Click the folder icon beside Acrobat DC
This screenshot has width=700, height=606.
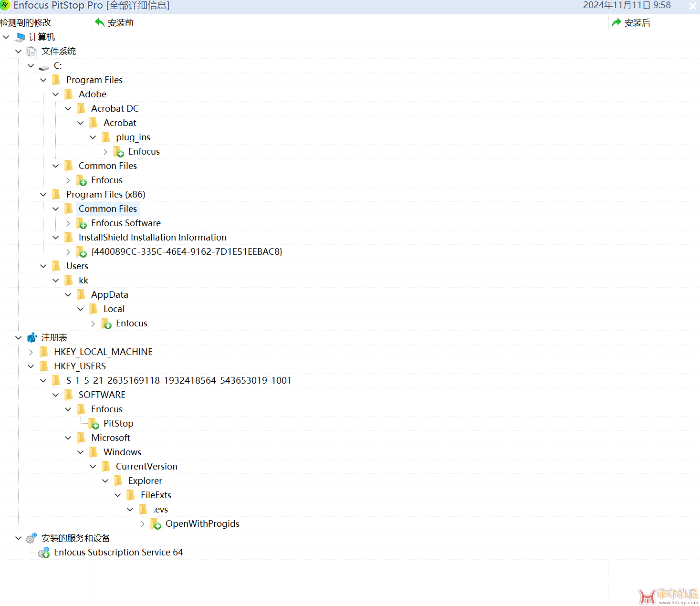pyautogui.click(x=81, y=108)
